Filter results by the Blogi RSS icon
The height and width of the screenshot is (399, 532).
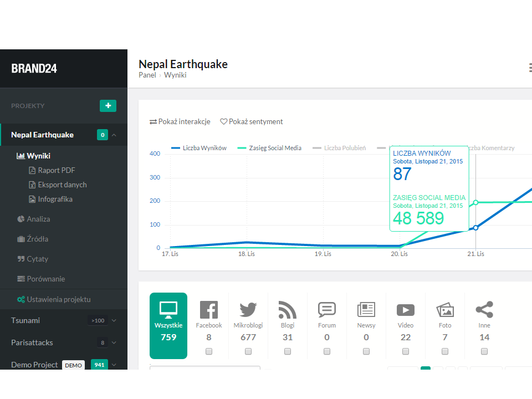288,310
